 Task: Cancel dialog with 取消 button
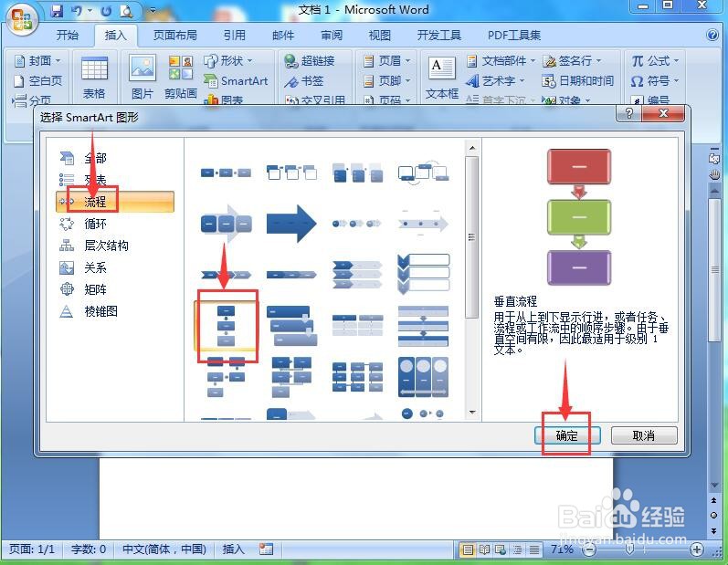click(x=643, y=435)
